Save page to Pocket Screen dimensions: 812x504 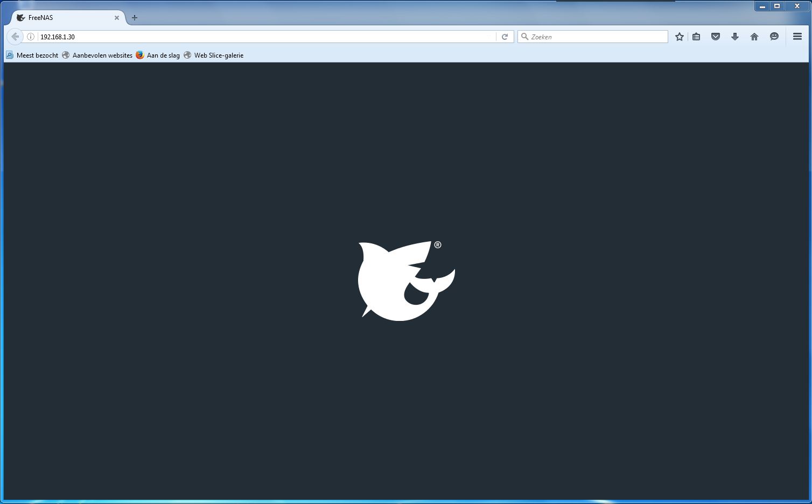(716, 37)
